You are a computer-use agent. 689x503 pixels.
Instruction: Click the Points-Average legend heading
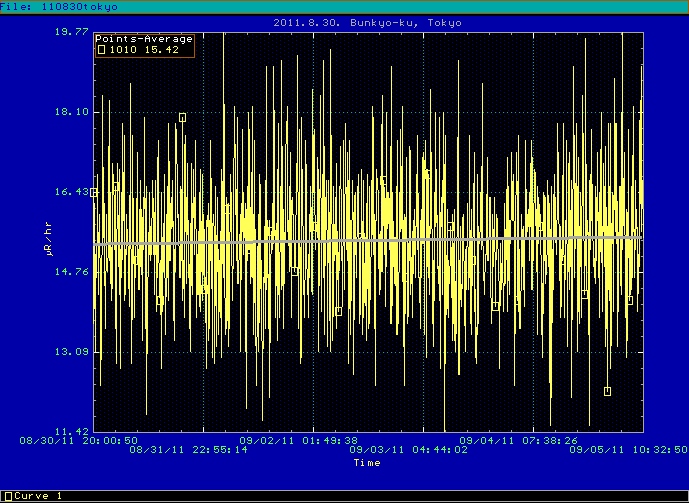(x=144, y=39)
